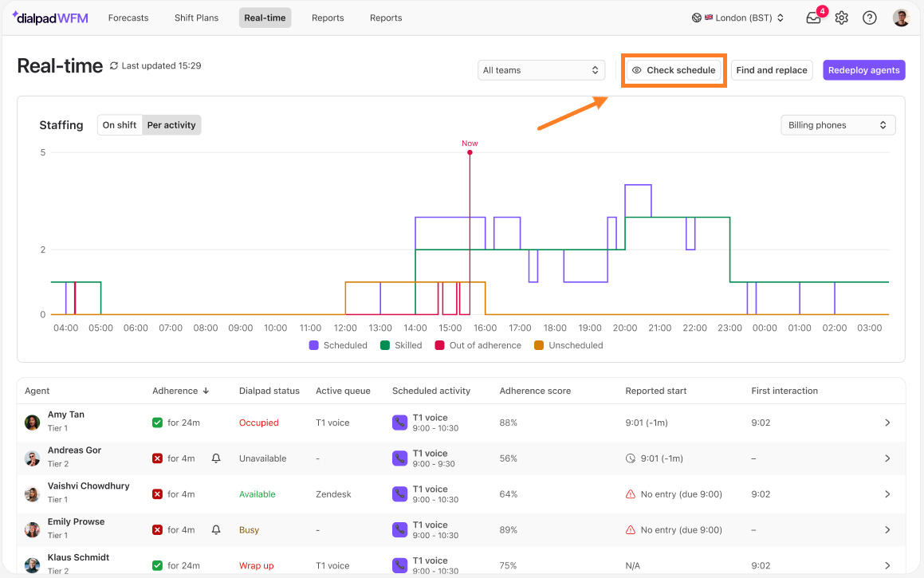Click Emily Prowse's No entry warning icon
The image size is (924, 578).
pos(630,529)
